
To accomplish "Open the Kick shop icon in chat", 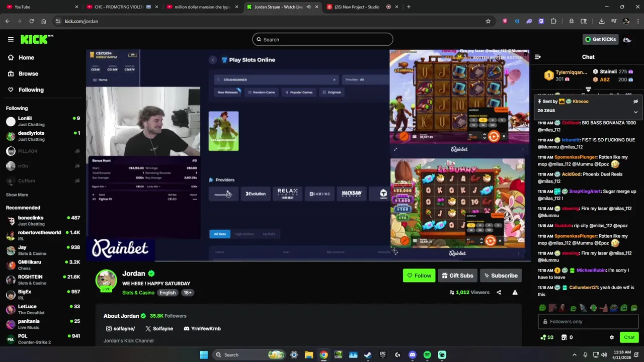I will click(x=567, y=338).
